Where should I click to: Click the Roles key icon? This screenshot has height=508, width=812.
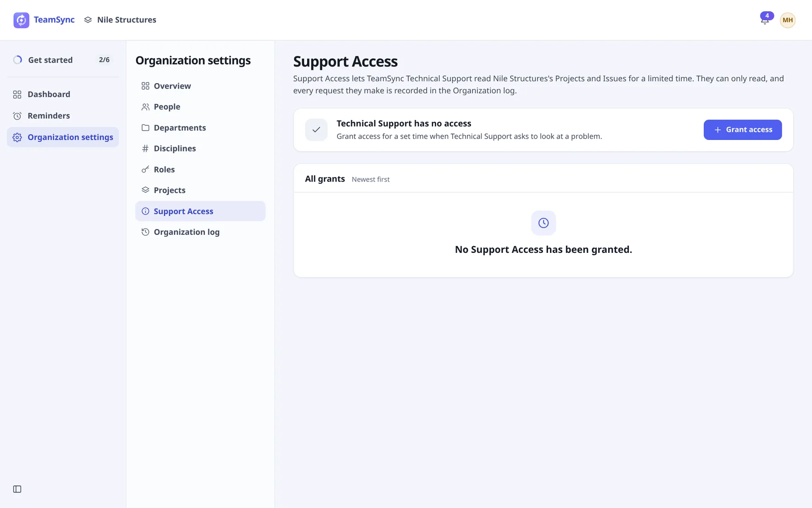tap(145, 169)
